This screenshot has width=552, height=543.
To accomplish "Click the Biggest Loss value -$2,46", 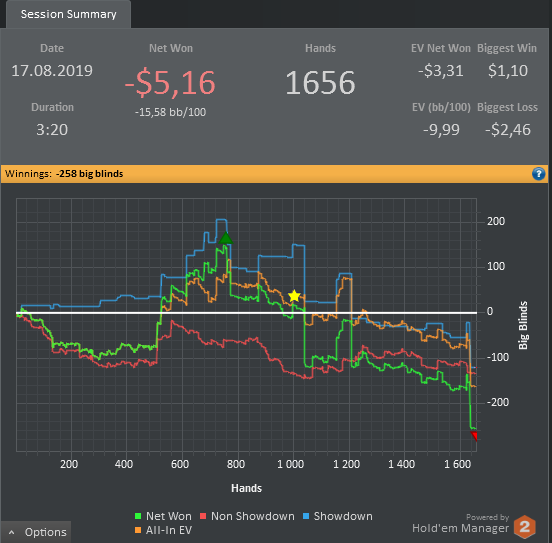I will click(x=508, y=130).
